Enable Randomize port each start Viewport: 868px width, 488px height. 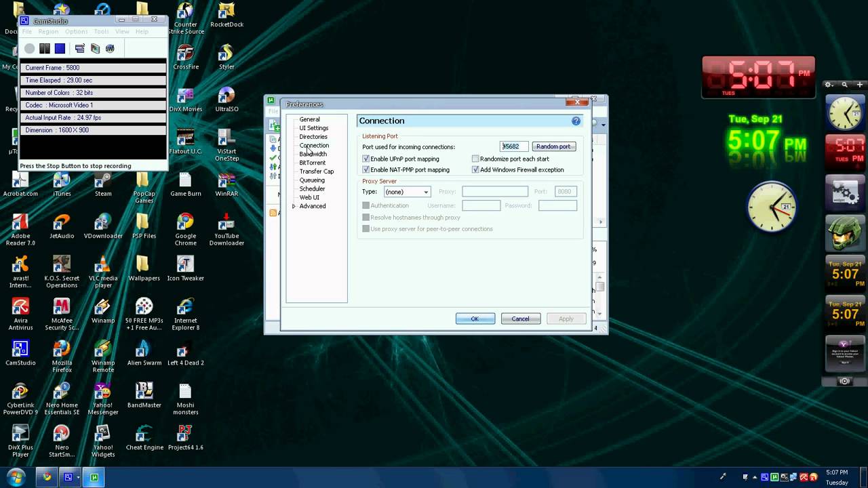pyautogui.click(x=475, y=159)
